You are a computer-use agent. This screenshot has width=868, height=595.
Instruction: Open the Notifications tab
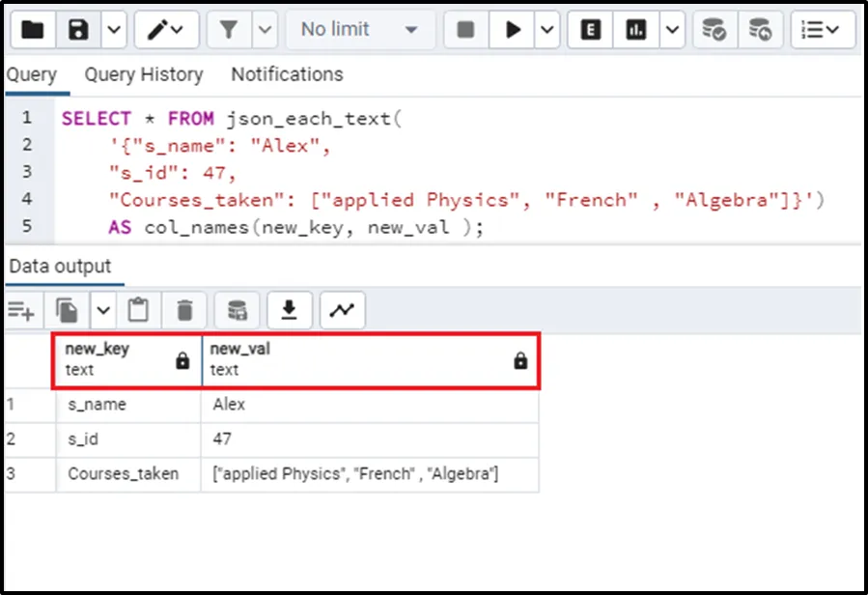coord(287,74)
